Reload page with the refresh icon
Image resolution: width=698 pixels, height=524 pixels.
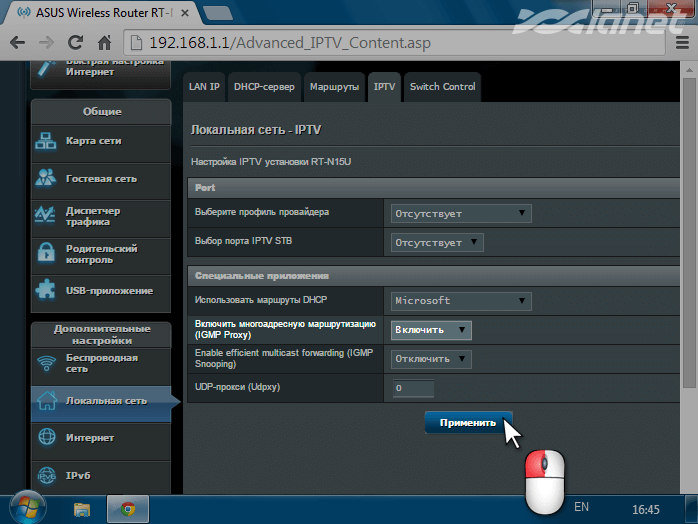point(75,44)
